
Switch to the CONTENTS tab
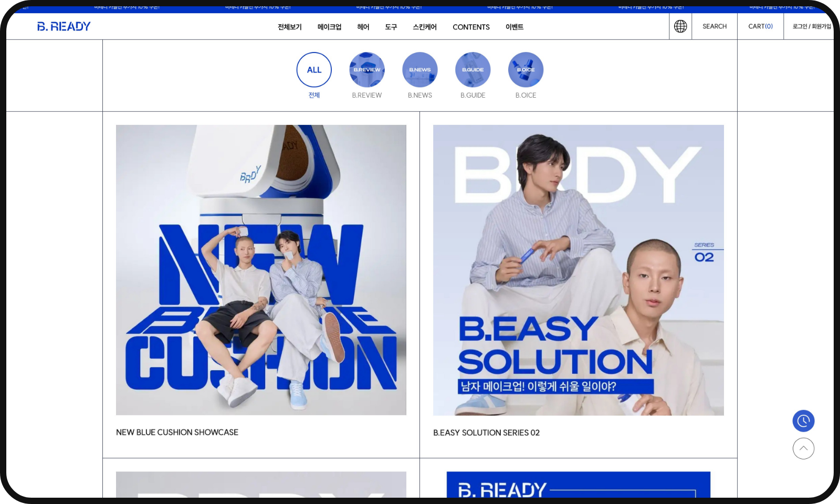tap(471, 27)
